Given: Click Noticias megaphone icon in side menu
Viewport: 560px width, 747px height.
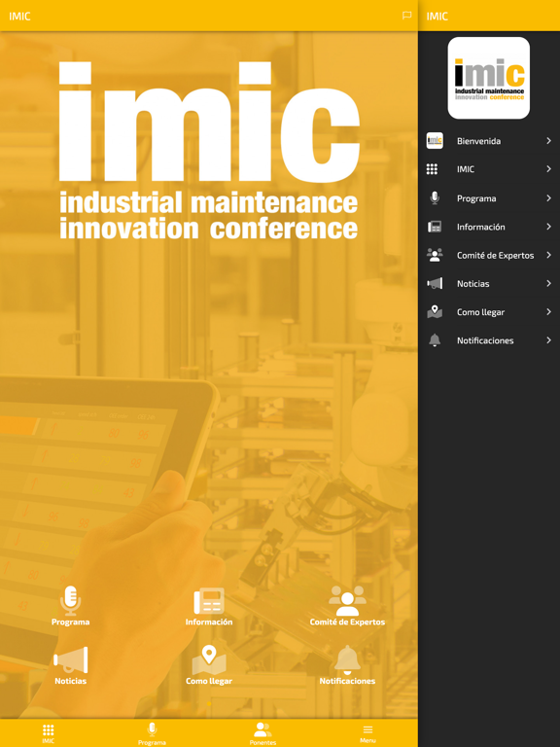Looking at the screenshot, I should pyautogui.click(x=435, y=283).
